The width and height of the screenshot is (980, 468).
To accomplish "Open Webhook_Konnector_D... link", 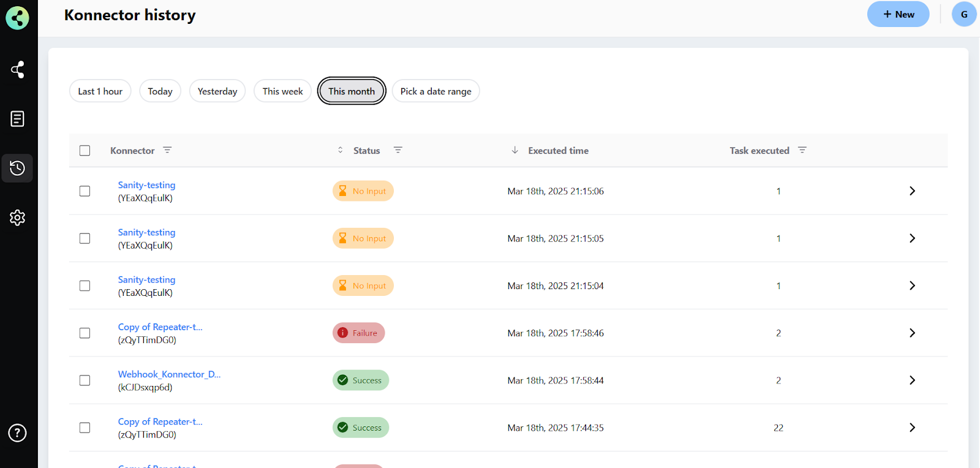I will pos(169,374).
